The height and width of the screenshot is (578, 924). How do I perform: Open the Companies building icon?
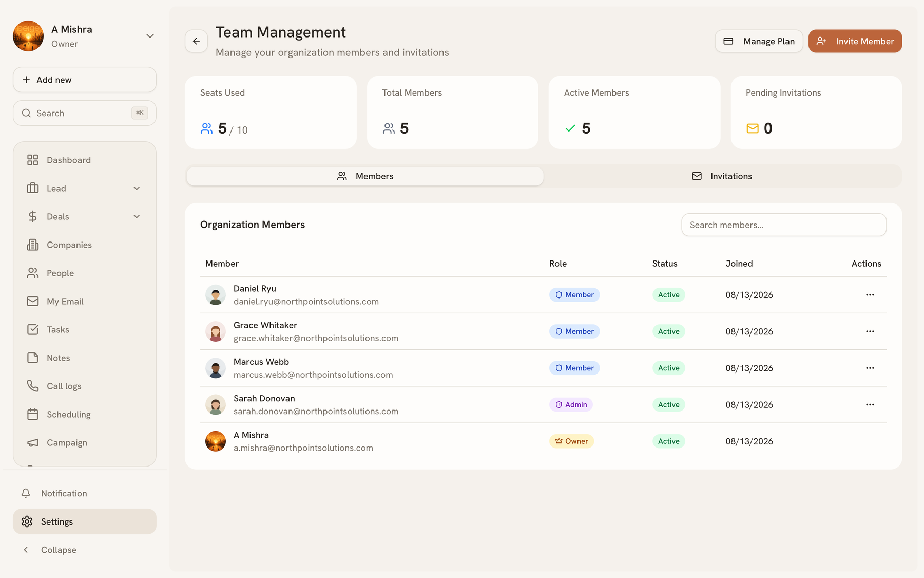tap(32, 245)
